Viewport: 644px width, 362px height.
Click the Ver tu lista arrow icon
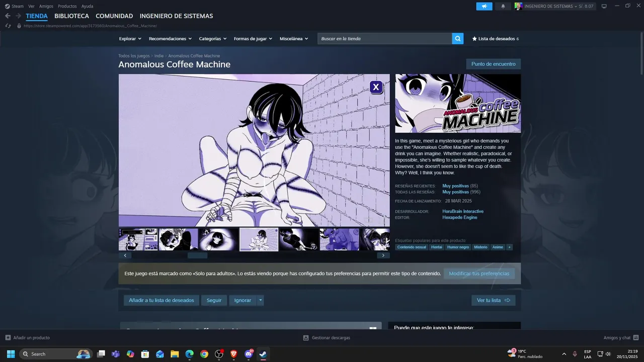(507, 300)
